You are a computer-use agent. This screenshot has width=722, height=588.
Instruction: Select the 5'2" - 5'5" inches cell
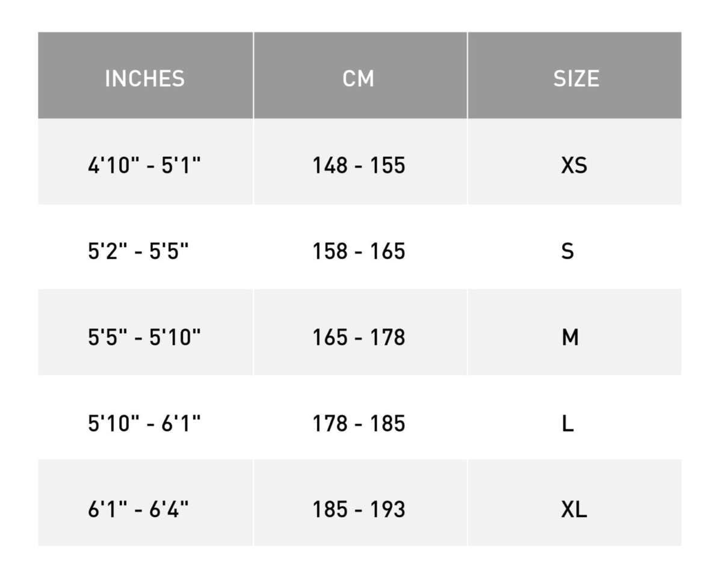click(138, 251)
